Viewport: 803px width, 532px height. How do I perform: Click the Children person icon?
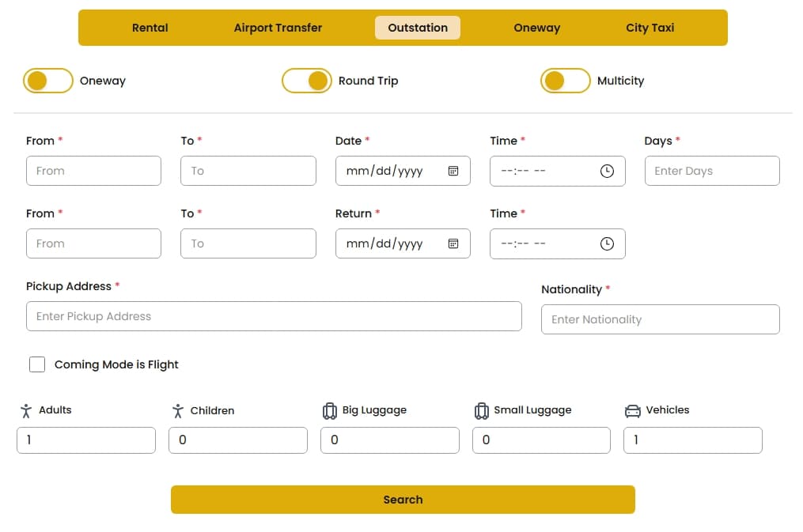[x=178, y=411]
